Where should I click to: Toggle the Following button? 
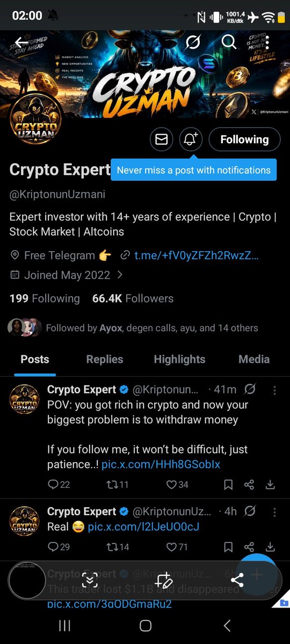tap(244, 140)
